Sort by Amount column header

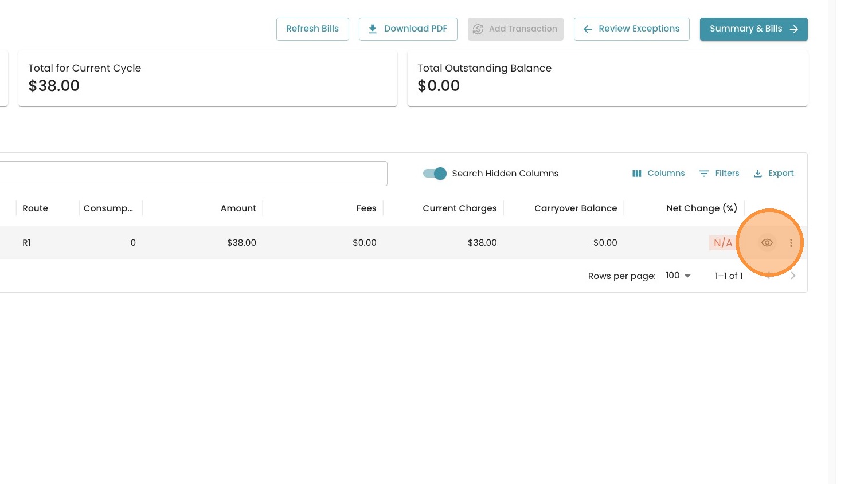(x=238, y=208)
